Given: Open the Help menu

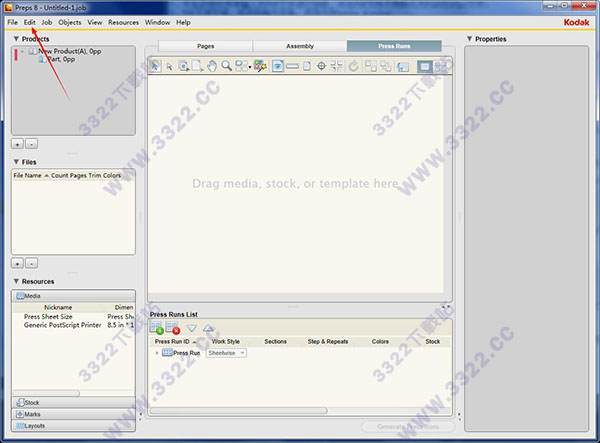Looking at the screenshot, I should (x=183, y=22).
